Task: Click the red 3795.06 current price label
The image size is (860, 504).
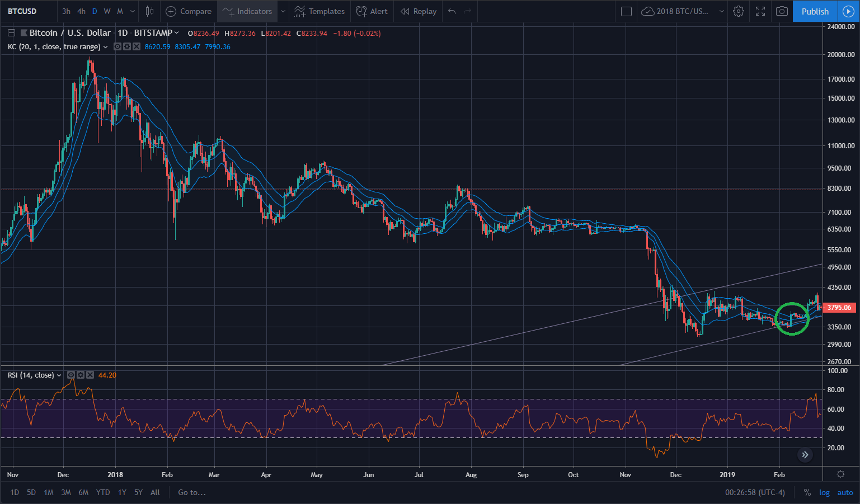Action: pyautogui.click(x=839, y=308)
